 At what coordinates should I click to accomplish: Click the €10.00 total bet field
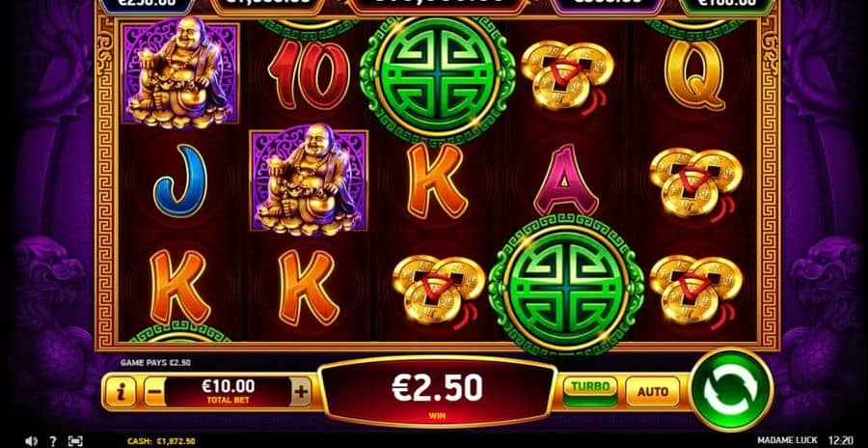point(228,391)
